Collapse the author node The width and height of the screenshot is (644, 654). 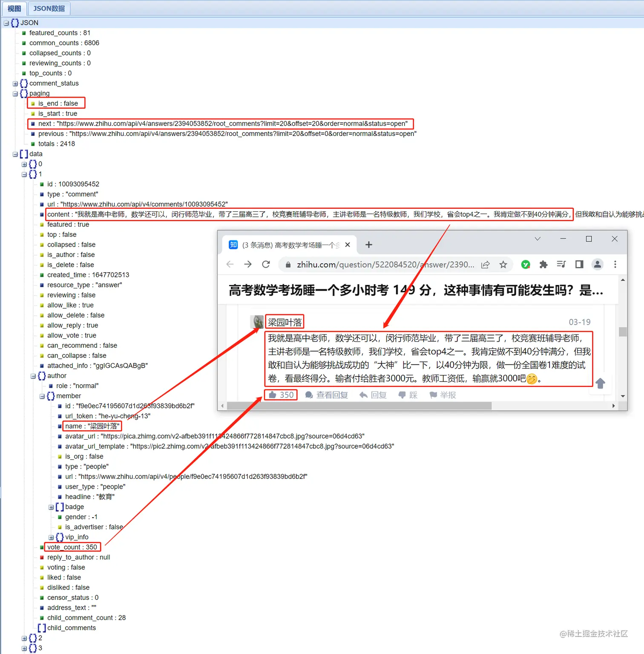coord(33,376)
